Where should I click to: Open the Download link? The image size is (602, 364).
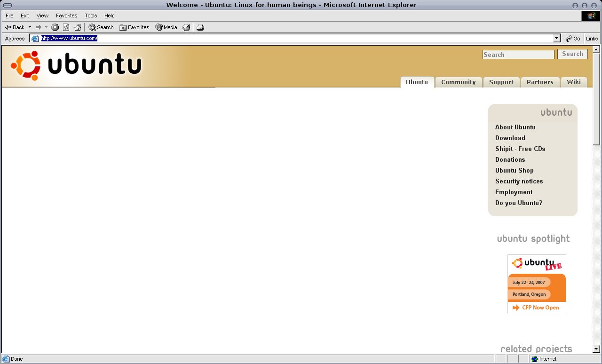click(510, 138)
